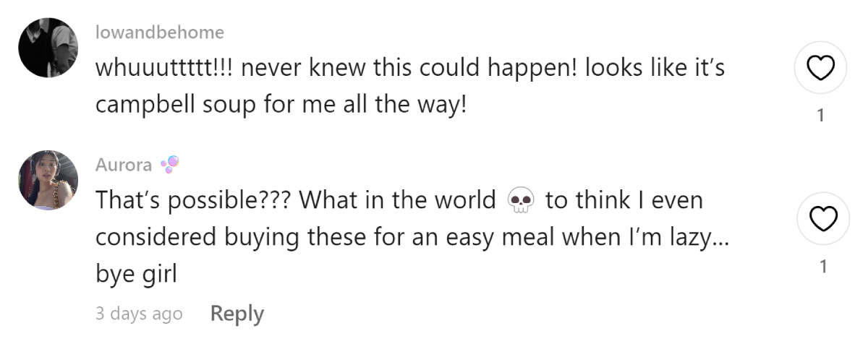Click "What in the world" before the skull

point(397,200)
